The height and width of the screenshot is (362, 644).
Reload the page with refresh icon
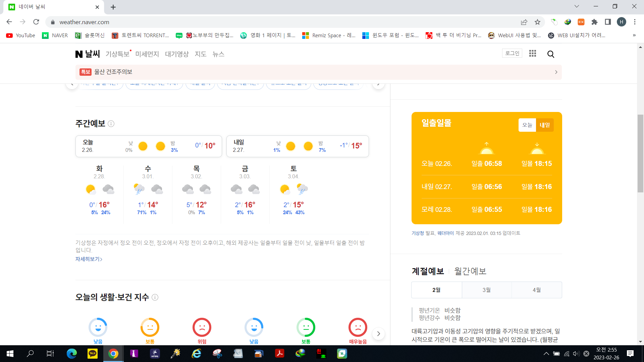(36, 22)
